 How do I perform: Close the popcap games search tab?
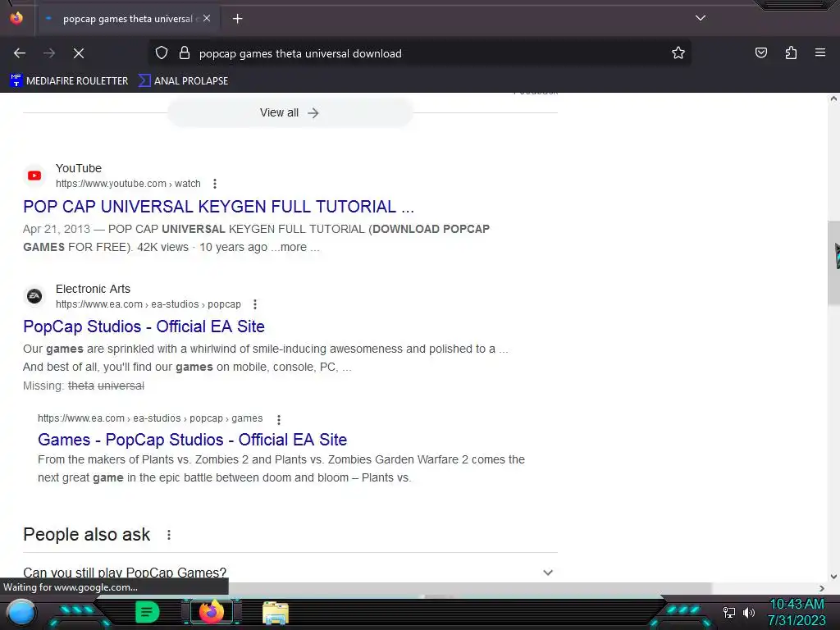coord(207,18)
